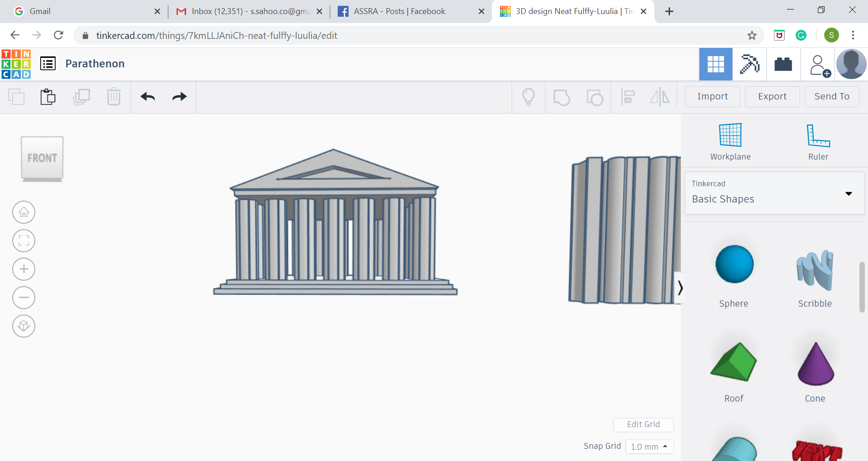868x461 pixels.
Task: Click the Import button
Action: coord(712,97)
